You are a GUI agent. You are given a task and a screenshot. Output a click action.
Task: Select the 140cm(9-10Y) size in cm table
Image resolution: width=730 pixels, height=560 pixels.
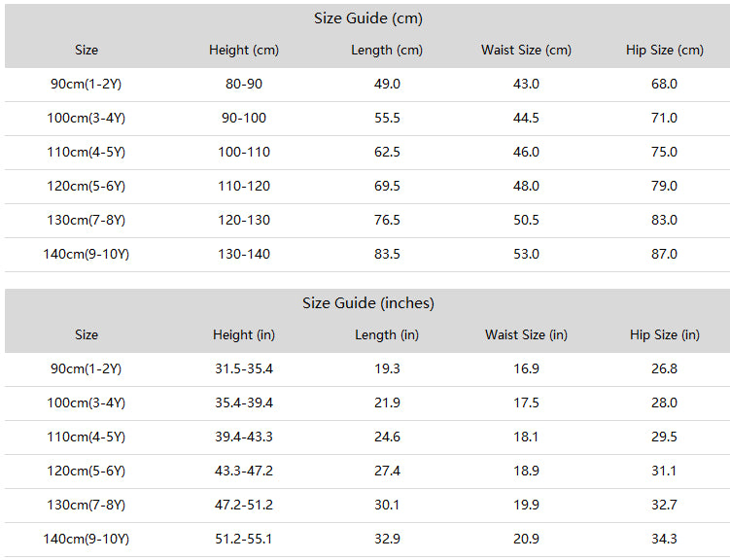[87, 254]
